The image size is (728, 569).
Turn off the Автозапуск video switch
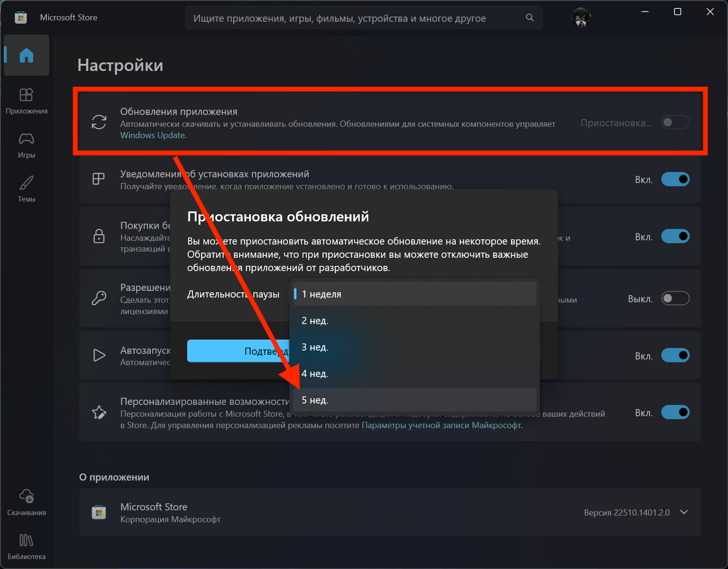[x=676, y=355]
